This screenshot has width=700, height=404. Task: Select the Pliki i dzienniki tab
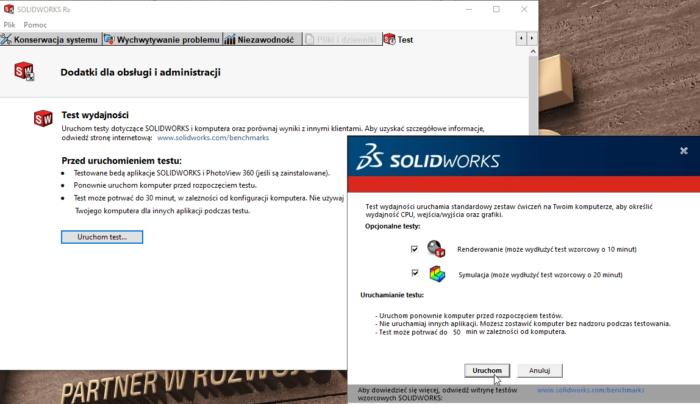click(342, 39)
